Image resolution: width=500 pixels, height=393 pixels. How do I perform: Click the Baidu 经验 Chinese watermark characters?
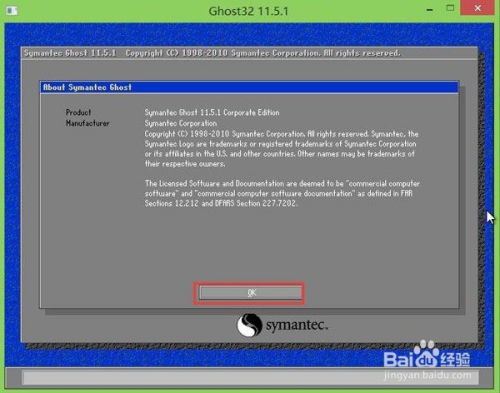pos(455,359)
